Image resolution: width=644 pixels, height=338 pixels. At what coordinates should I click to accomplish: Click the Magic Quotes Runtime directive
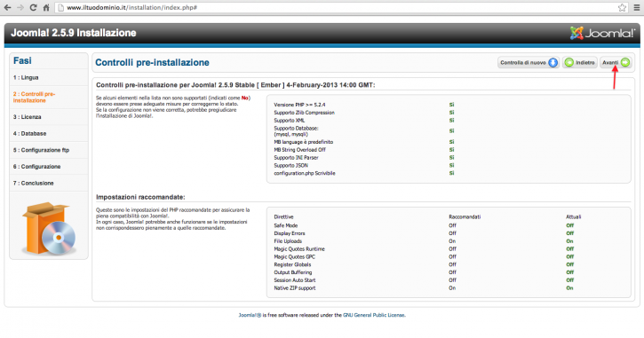pyautogui.click(x=299, y=248)
